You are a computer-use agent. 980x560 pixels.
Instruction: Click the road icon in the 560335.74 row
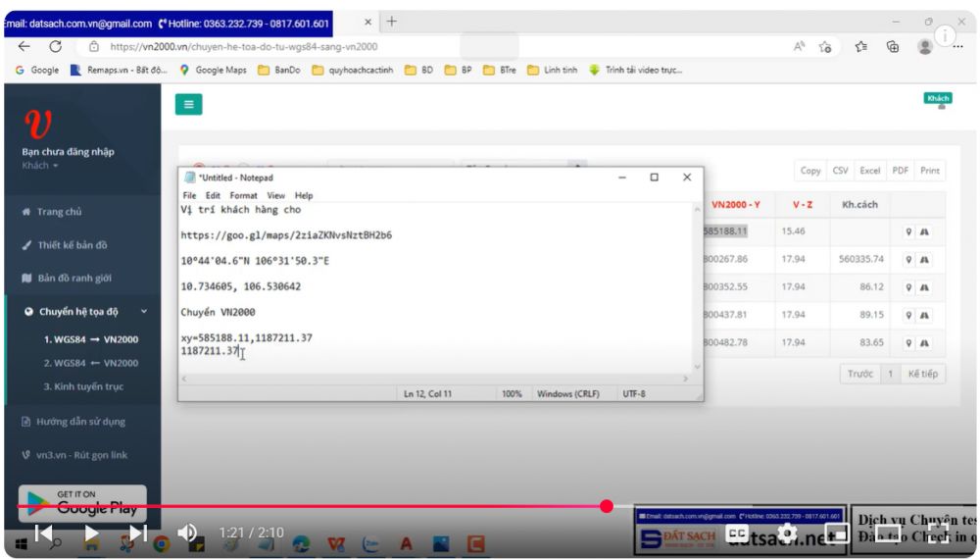pos(924,259)
